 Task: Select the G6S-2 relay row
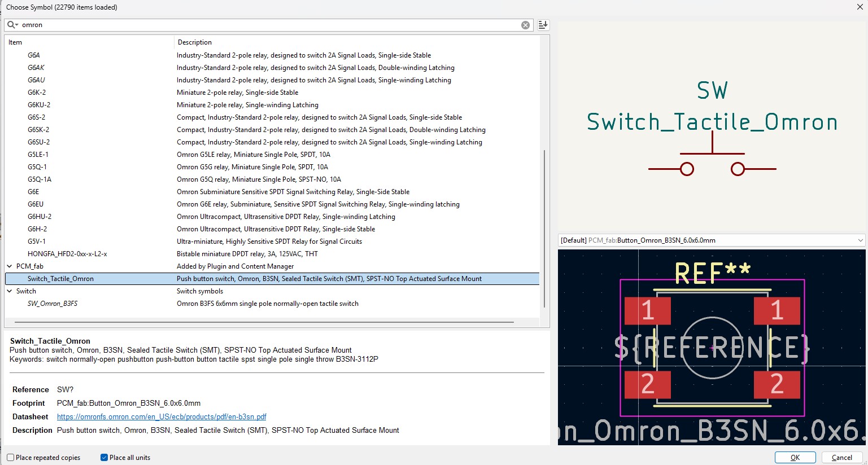(x=272, y=117)
